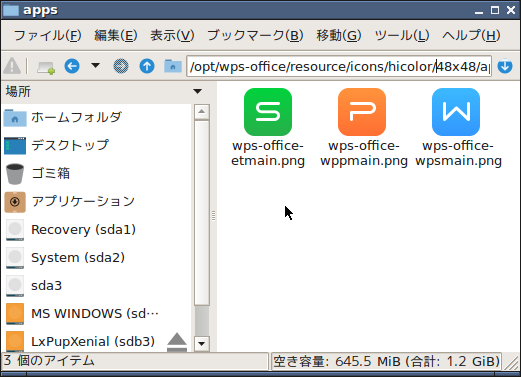Image resolution: width=521 pixels, height=377 pixels.
Task: Click the Recovery (sda1) disk icon
Action: (15, 230)
